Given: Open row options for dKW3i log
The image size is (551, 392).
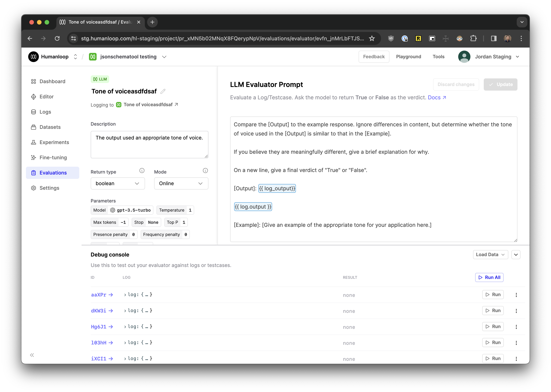Looking at the screenshot, I should tap(516, 311).
